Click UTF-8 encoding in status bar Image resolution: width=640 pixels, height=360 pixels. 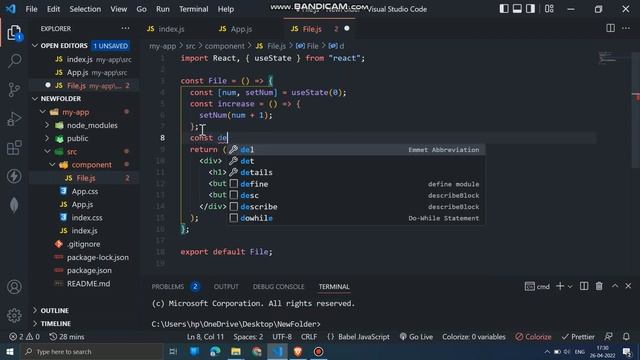coord(282,337)
